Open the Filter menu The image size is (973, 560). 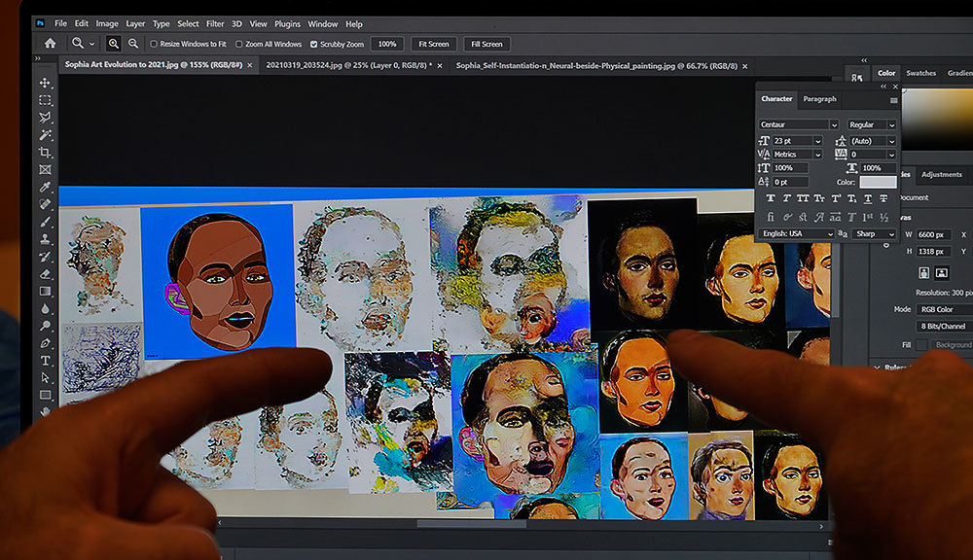(214, 23)
